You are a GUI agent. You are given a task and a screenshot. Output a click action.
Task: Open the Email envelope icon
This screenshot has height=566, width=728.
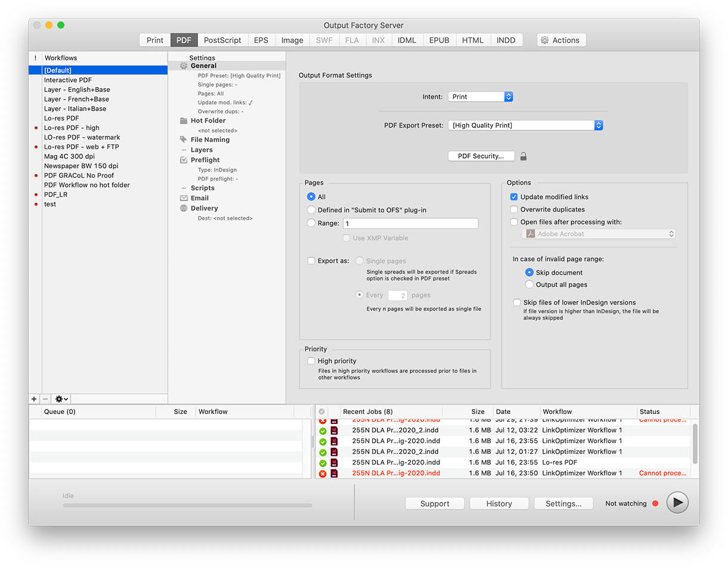coord(183,197)
